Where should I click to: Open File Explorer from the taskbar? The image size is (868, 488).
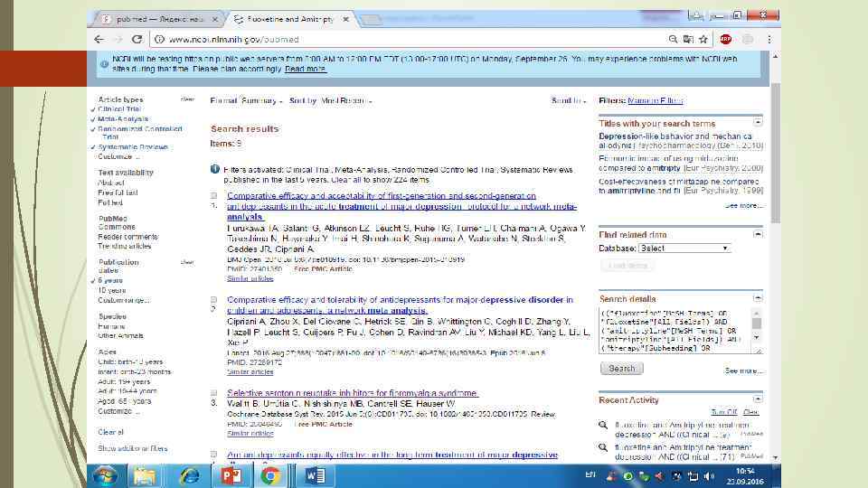145,476
